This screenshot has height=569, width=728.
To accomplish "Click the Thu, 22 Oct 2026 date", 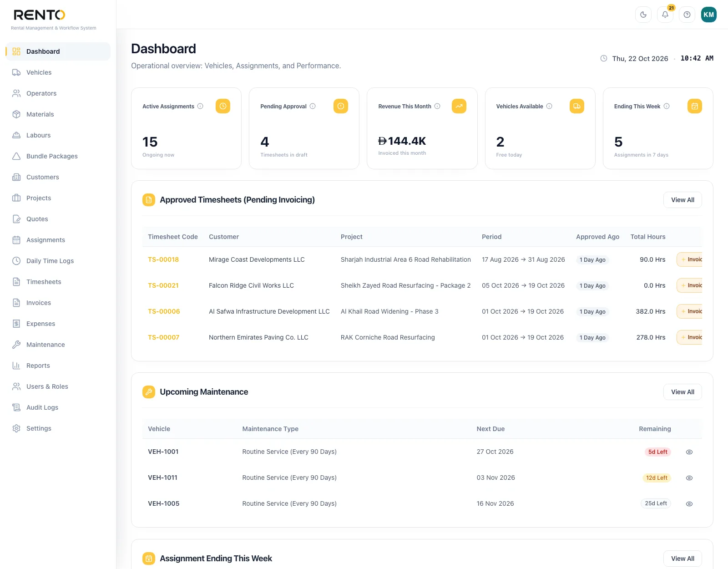I will tap(640, 59).
